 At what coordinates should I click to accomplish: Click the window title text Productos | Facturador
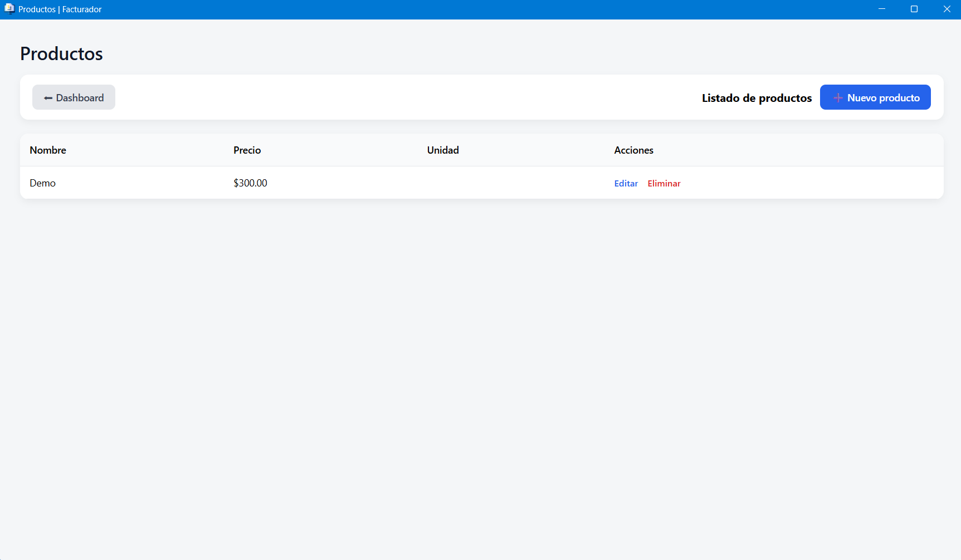[x=60, y=9]
